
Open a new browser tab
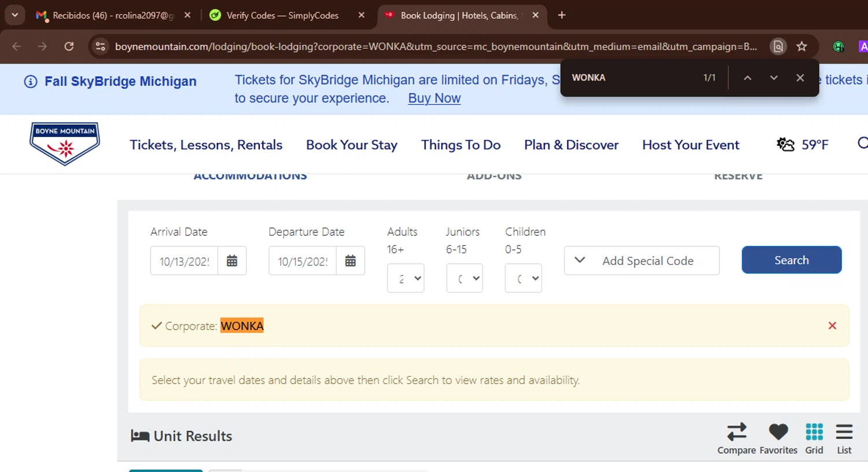561,16
